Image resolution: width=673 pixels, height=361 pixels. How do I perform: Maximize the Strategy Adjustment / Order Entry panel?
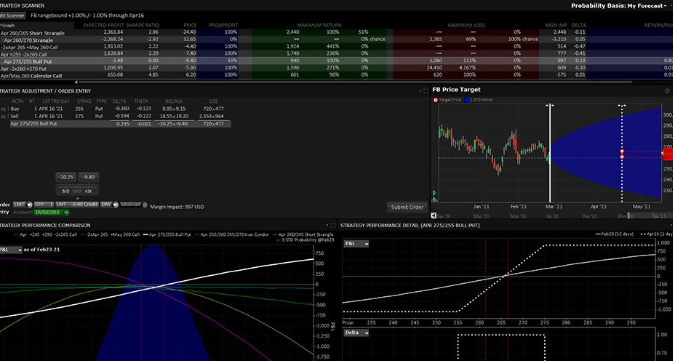[426, 91]
